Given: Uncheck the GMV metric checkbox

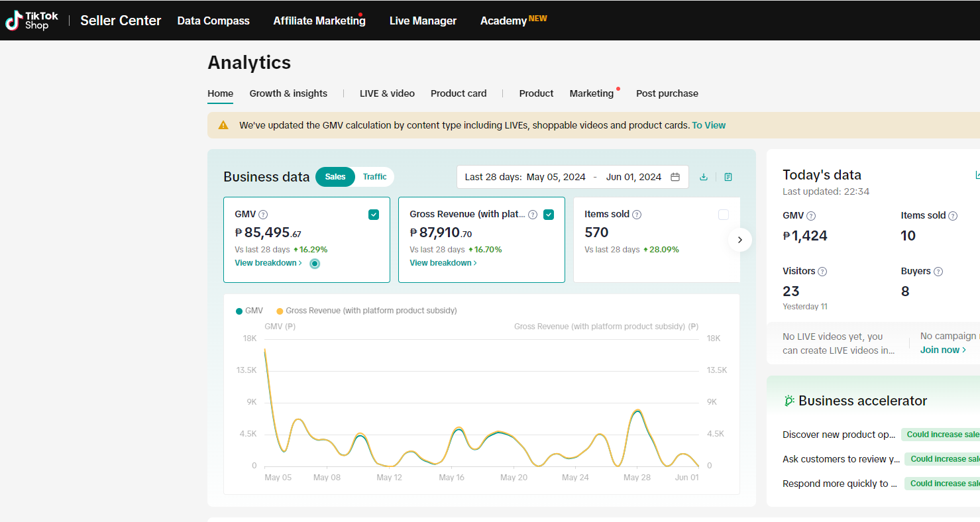Looking at the screenshot, I should click(374, 215).
